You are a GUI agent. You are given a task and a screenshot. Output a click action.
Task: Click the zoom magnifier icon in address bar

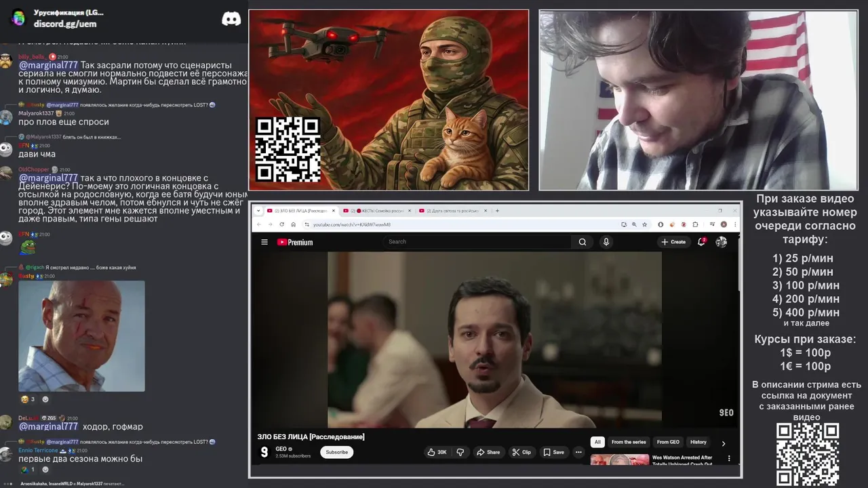(x=634, y=224)
